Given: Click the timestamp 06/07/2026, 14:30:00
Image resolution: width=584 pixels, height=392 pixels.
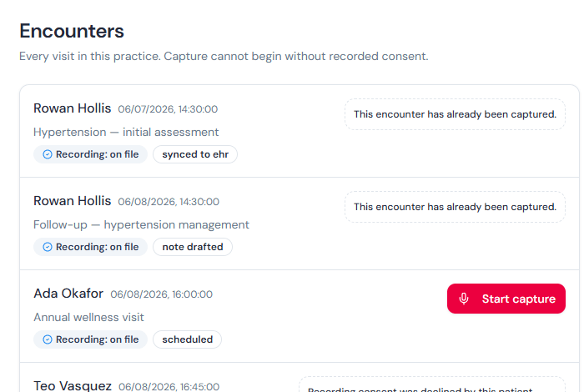Looking at the screenshot, I should pyautogui.click(x=168, y=109).
